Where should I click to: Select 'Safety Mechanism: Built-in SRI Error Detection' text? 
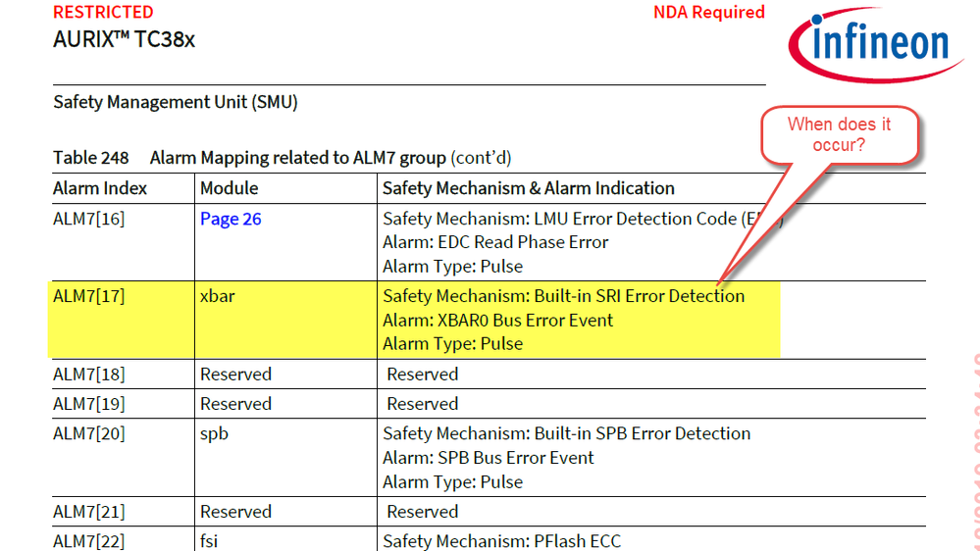click(x=563, y=296)
